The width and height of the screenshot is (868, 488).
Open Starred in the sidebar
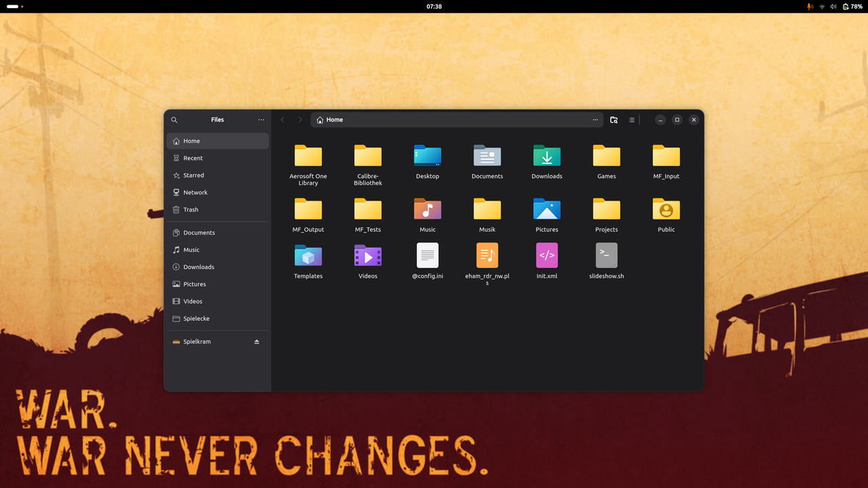tap(218, 175)
